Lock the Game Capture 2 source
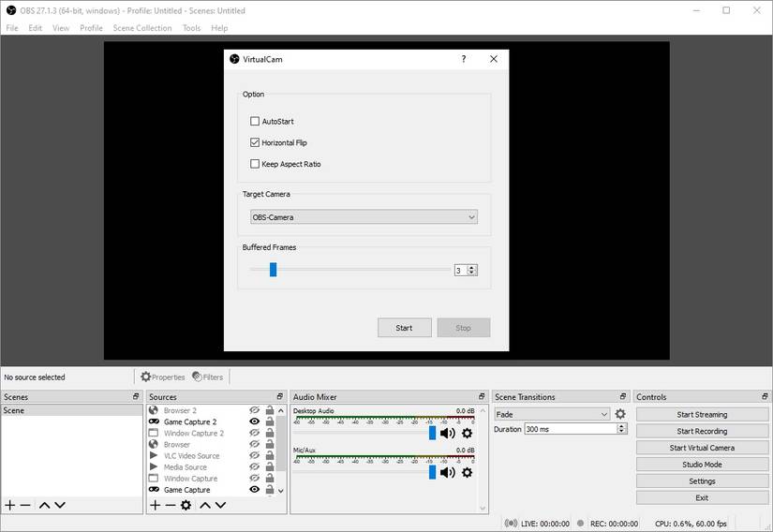The height and width of the screenshot is (532, 773). point(270,421)
